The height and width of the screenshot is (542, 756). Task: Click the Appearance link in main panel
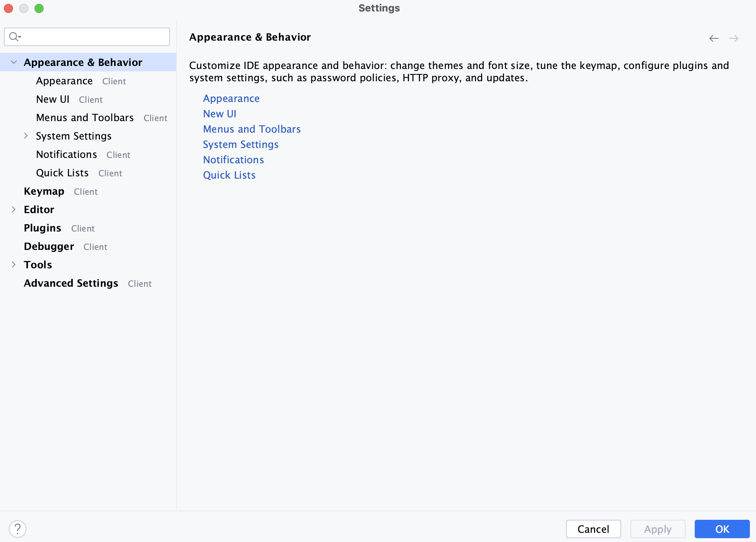[231, 99]
